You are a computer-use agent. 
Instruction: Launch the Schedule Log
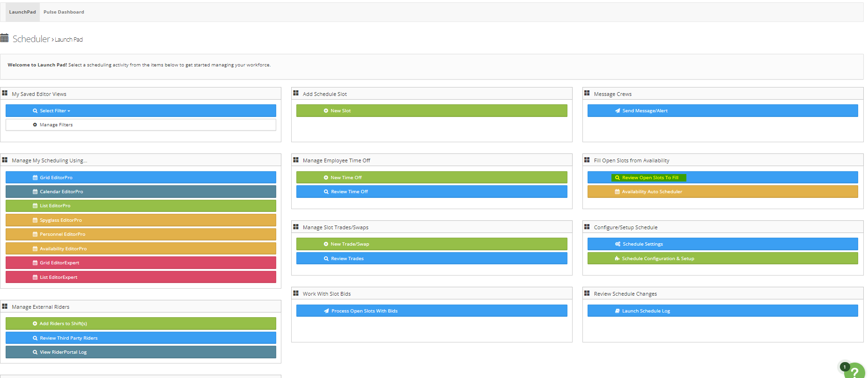722,311
